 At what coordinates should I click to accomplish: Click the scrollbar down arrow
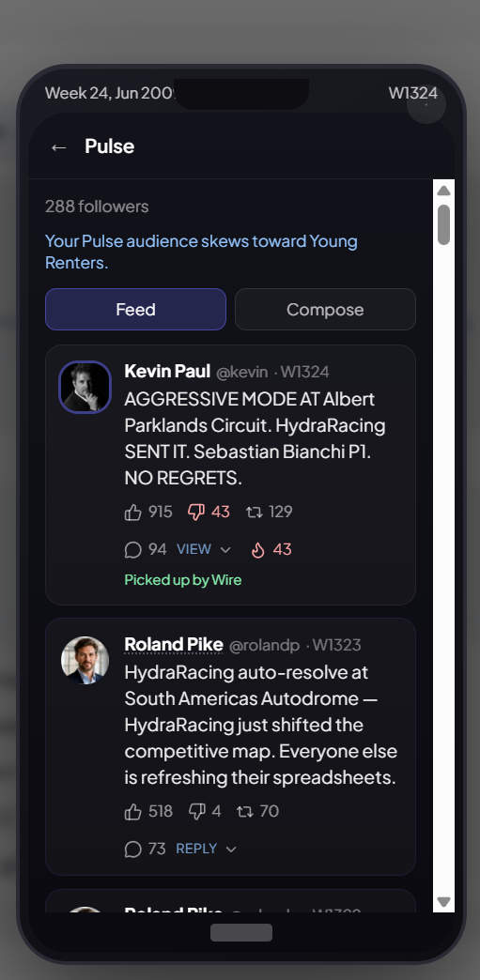[x=443, y=901]
